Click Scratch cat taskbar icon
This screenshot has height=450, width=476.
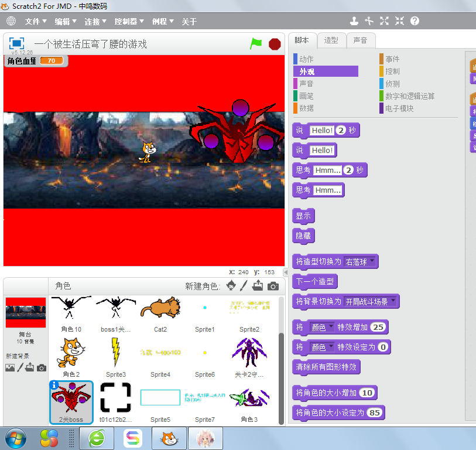(x=169, y=438)
